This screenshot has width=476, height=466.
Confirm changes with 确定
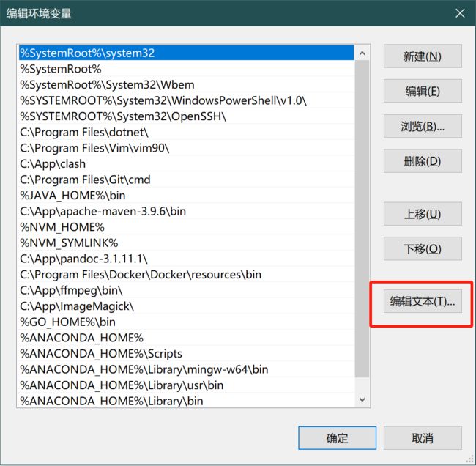[x=338, y=438]
